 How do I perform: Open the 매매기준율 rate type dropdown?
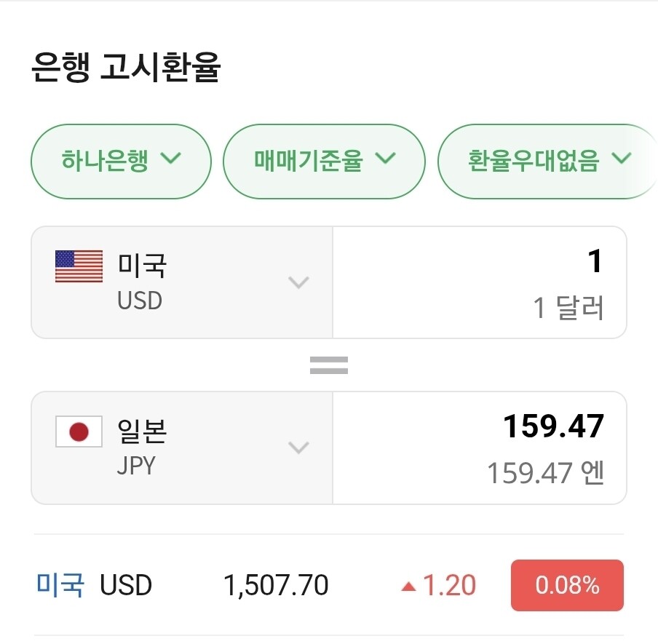[324, 161]
